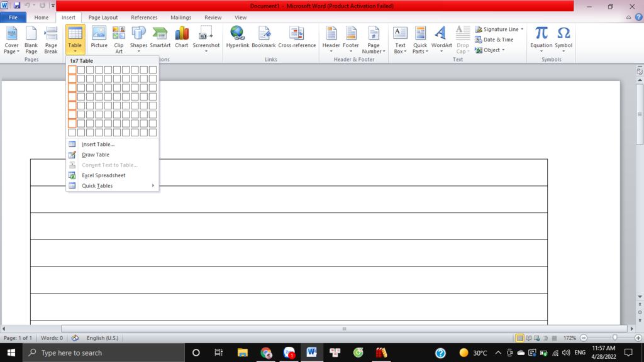The height and width of the screenshot is (362, 644).
Task: Open Task View on taskbar
Action: [218, 353]
